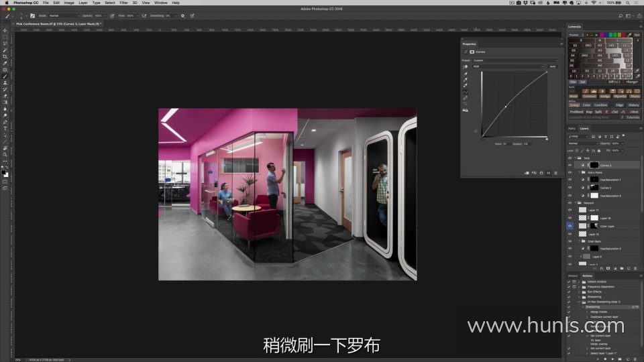This screenshot has width=644, height=362.
Task: Switch to the History tab
Action: point(572,276)
